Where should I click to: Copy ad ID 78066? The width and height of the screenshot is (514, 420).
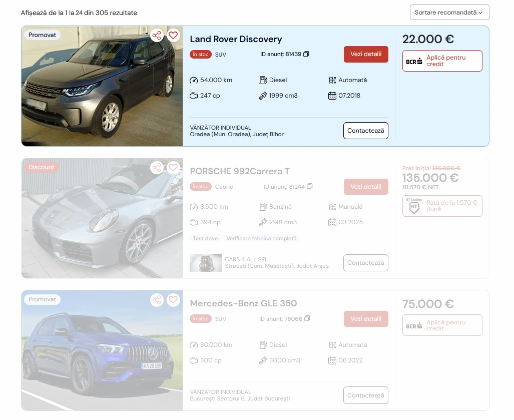(307, 319)
